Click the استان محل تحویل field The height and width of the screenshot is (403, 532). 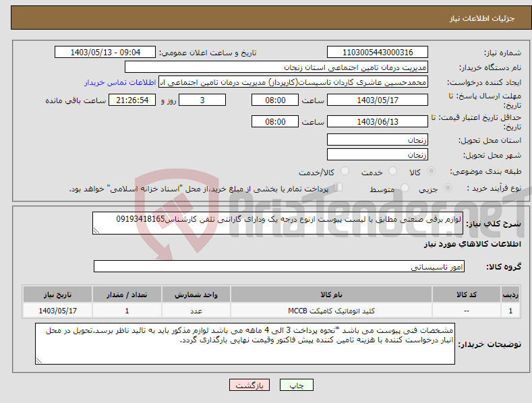pyautogui.click(x=378, y=139)
